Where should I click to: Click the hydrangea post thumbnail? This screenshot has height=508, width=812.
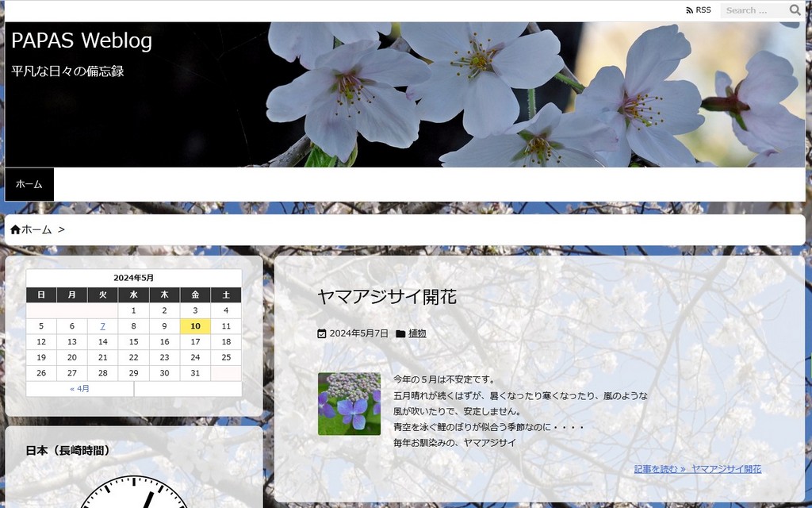click(x=349, y=404)
